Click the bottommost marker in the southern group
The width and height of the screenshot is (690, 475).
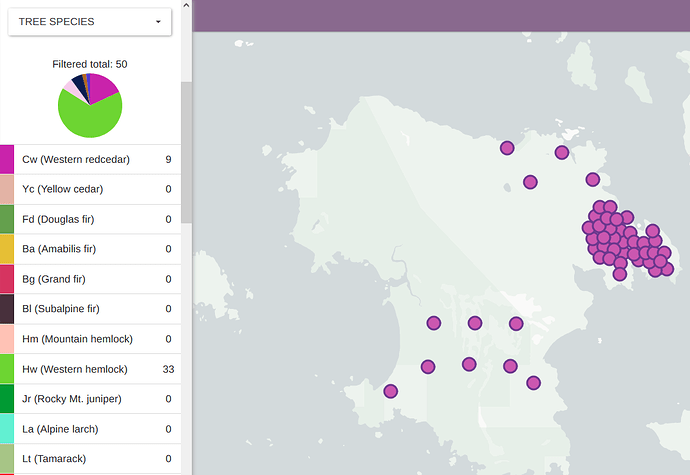[x=533, y=382]
